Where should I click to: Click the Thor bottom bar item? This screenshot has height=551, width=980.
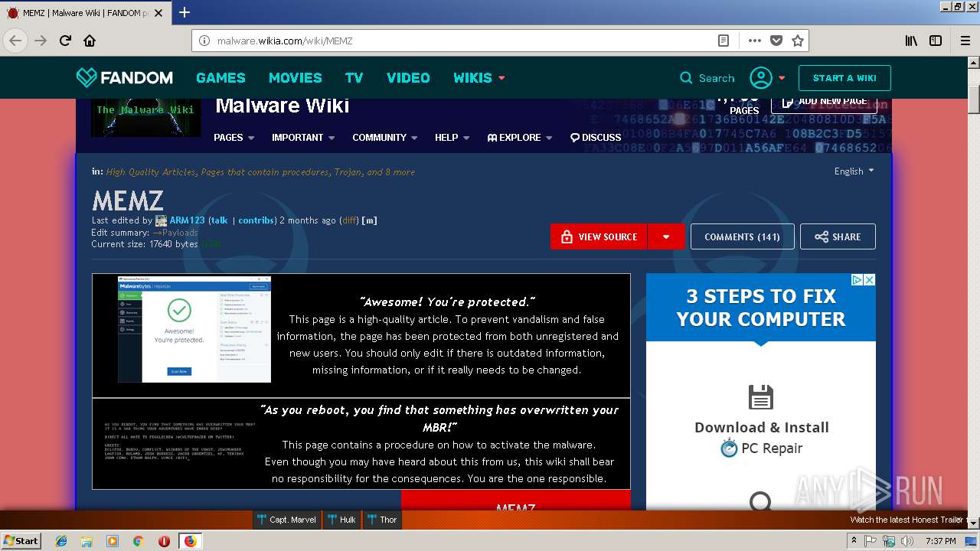(381, 520)
